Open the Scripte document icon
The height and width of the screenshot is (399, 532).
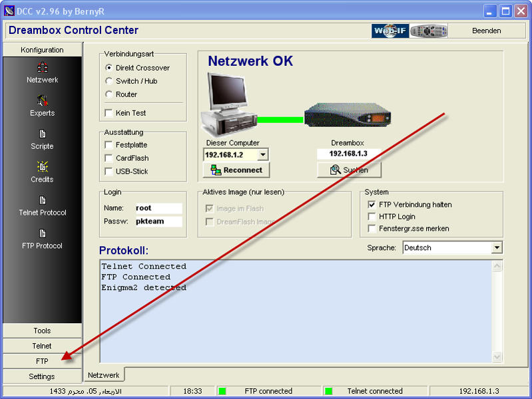(43, 134)
